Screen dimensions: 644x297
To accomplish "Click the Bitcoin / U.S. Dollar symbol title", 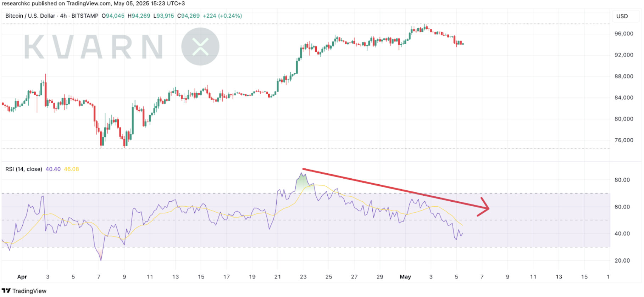I will (x=30, y=16).
